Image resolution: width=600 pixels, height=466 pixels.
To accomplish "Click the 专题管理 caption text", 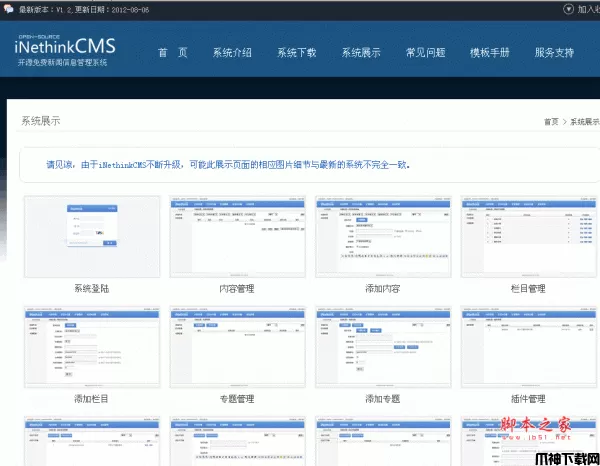I will tap(237, 399).
